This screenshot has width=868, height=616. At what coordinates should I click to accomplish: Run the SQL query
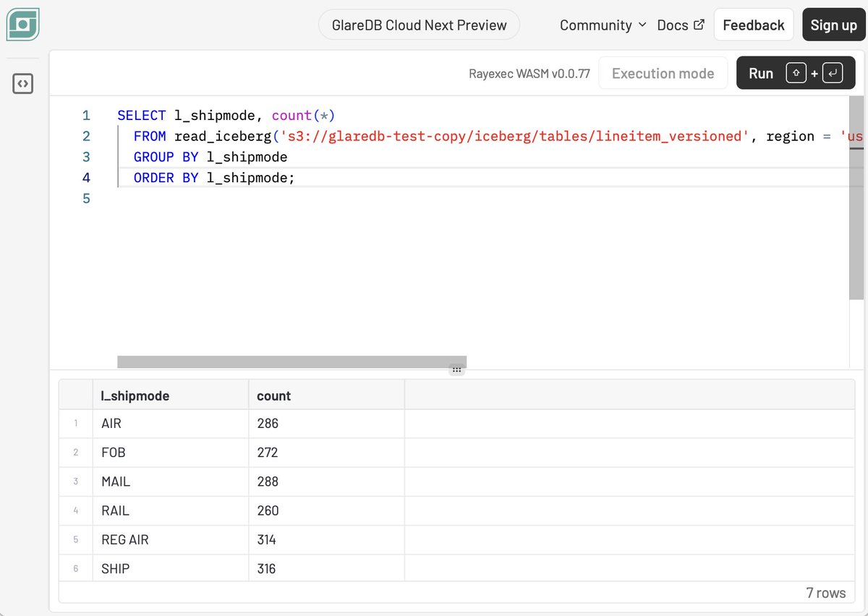(796, 73)
